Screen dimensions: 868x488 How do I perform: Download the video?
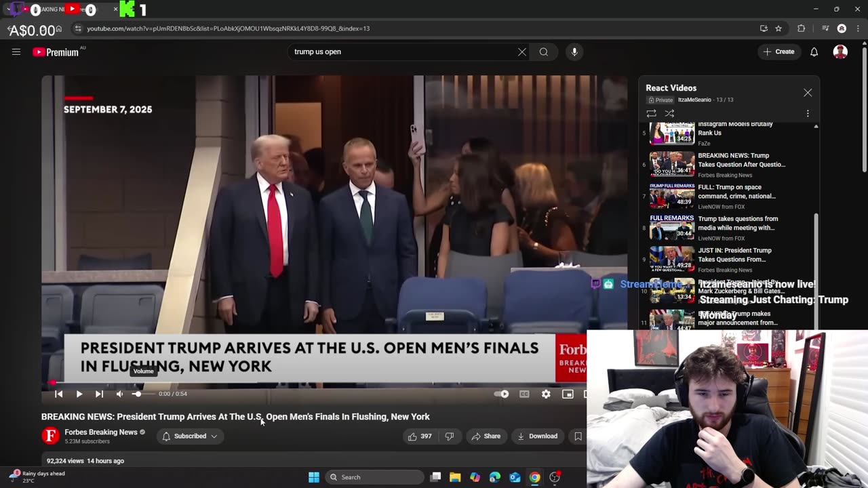point(537,436)
